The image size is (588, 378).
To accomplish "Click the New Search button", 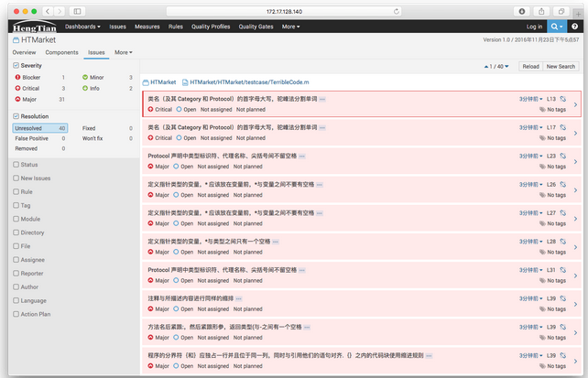I will click(561, 67).
